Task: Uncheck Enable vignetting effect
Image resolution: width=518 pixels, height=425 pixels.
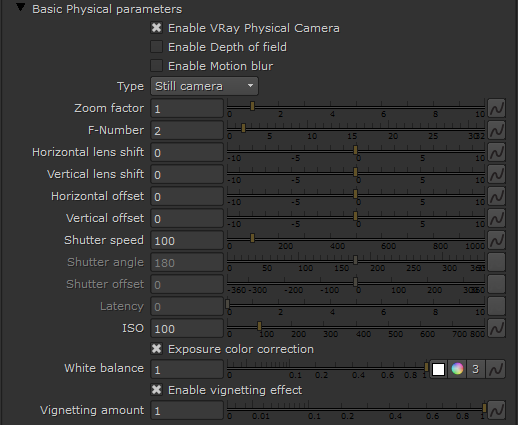Action: pyautogui.click(x=156, y=390)
